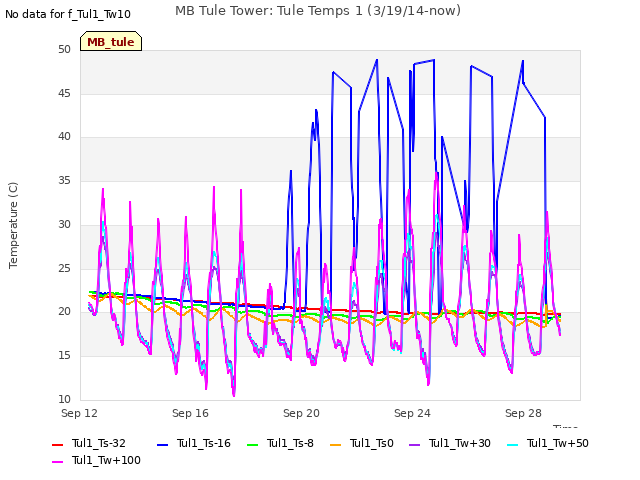
Task: Click the blue Tul1_Ts-16 legend swatch
Action: coord(162,444)
